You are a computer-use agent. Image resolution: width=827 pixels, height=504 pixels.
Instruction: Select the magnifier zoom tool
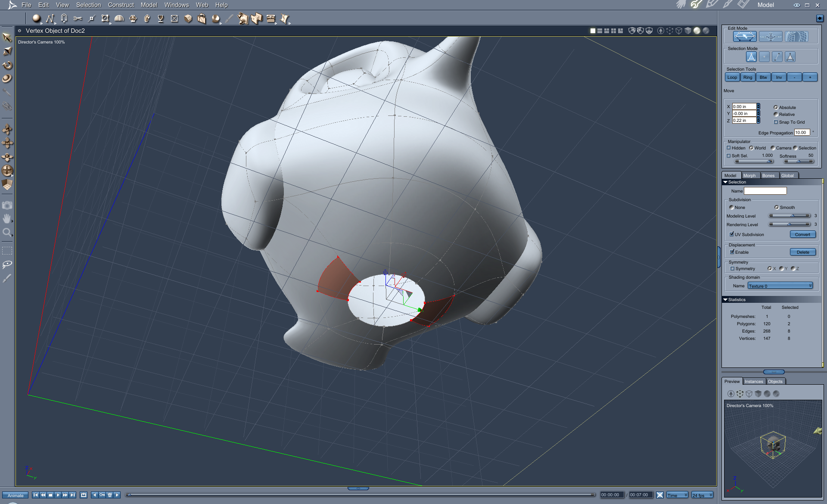[x=7, y=233]
